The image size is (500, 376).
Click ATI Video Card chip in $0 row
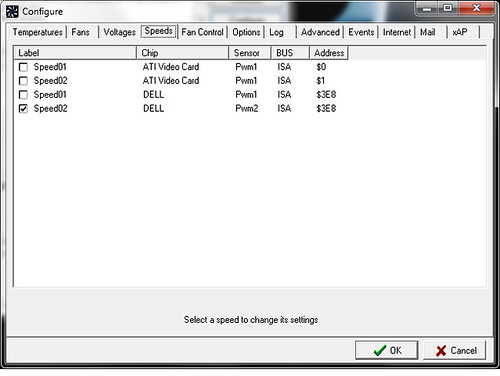coord(171,67)
